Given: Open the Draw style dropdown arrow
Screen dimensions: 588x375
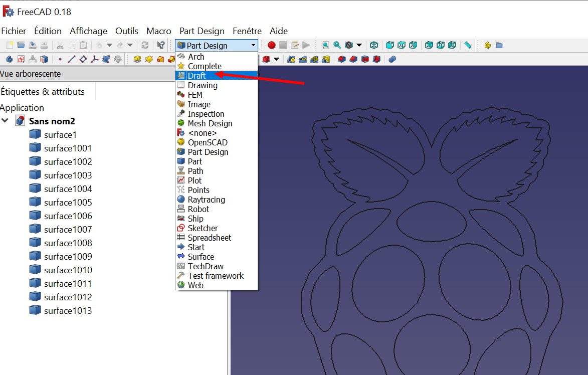Looking at the screenshot, I should [x=359, y=46].
